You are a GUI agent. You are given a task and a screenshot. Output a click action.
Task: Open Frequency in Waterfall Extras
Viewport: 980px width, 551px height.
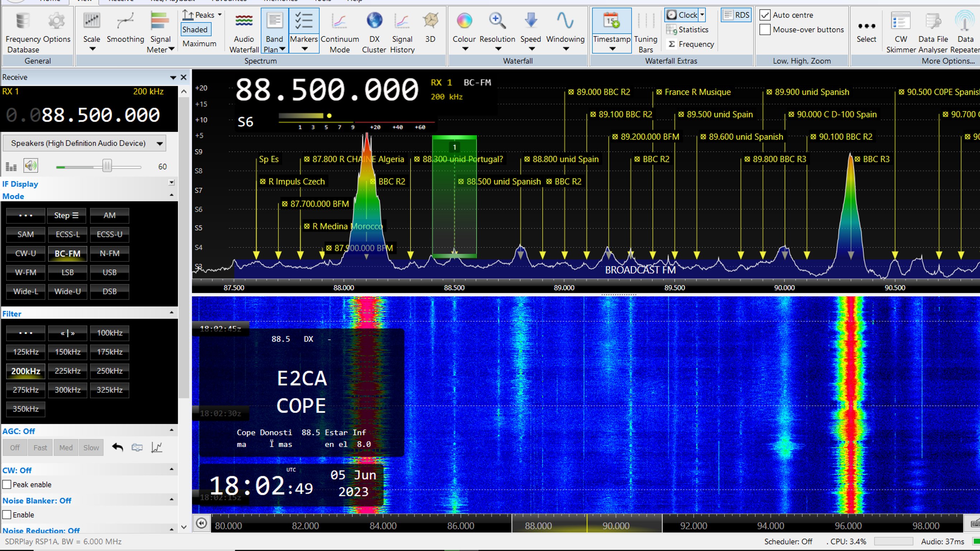[691, 44]
